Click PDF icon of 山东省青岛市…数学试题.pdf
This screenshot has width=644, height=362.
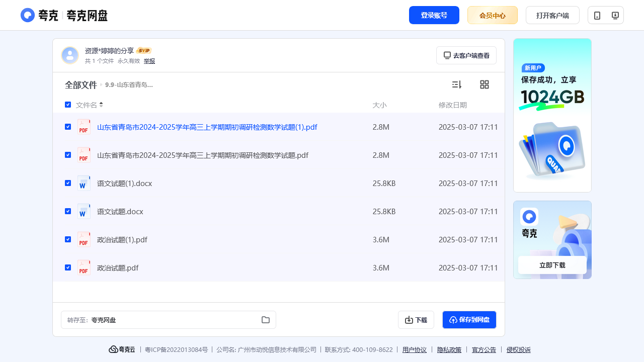[x=84, y=155]
